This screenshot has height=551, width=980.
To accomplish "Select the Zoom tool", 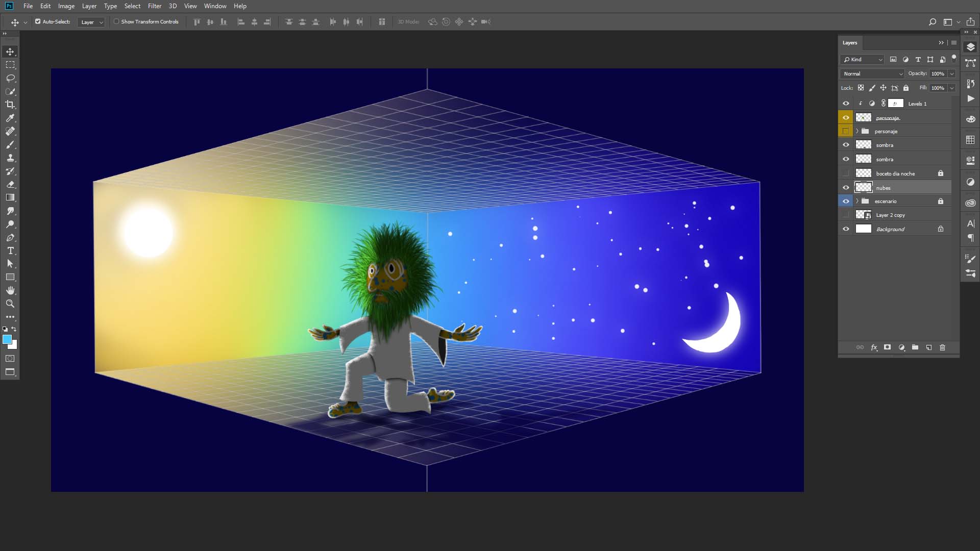I will coord(10,304).
